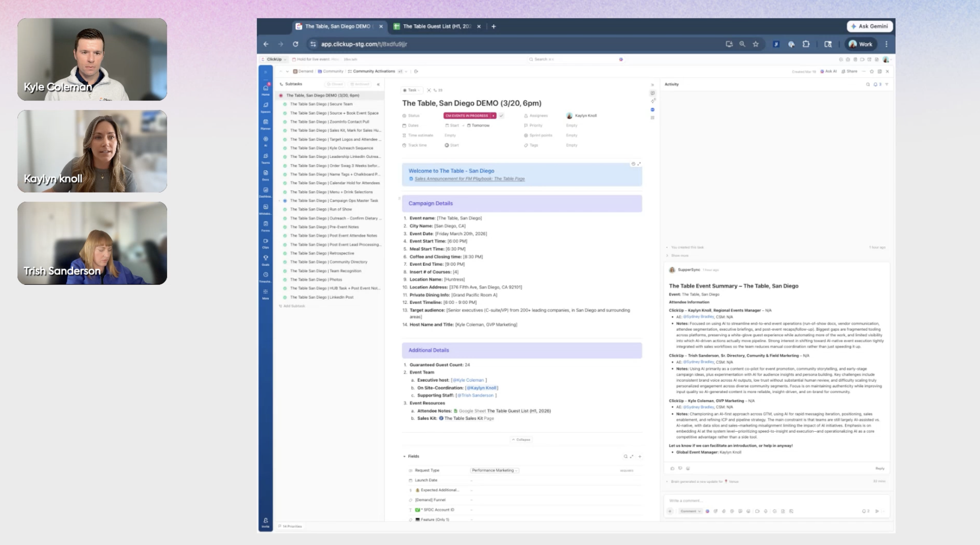This screenshot has width=980, height=545.
Task: Send the comment with the arrow icon
Action: tap(877, 511)
